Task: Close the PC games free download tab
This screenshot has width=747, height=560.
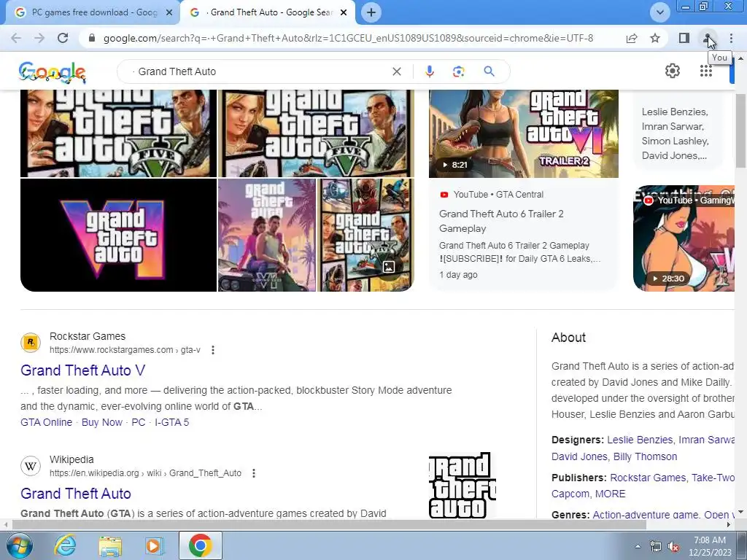Action: tap(169, 12)
